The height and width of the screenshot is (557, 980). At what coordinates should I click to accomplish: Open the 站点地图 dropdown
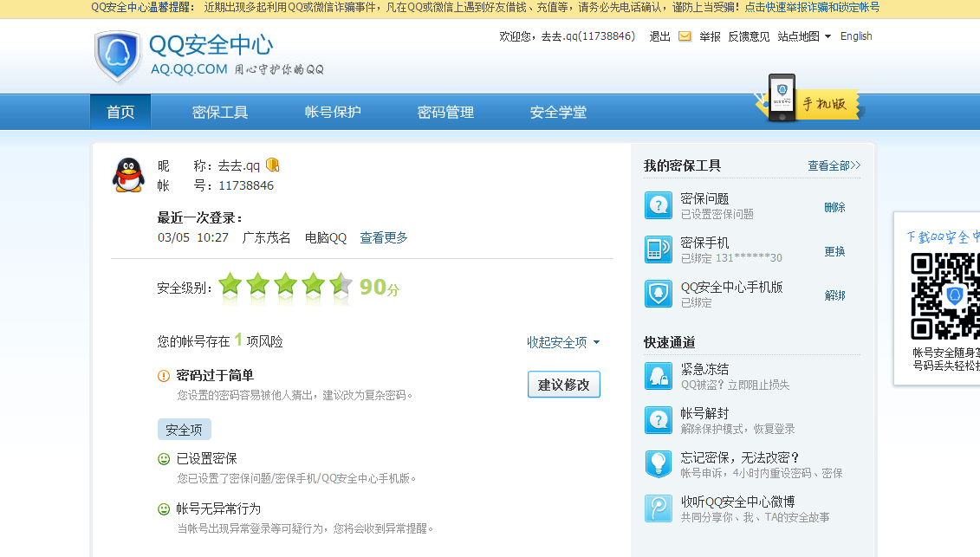(804, 36)
